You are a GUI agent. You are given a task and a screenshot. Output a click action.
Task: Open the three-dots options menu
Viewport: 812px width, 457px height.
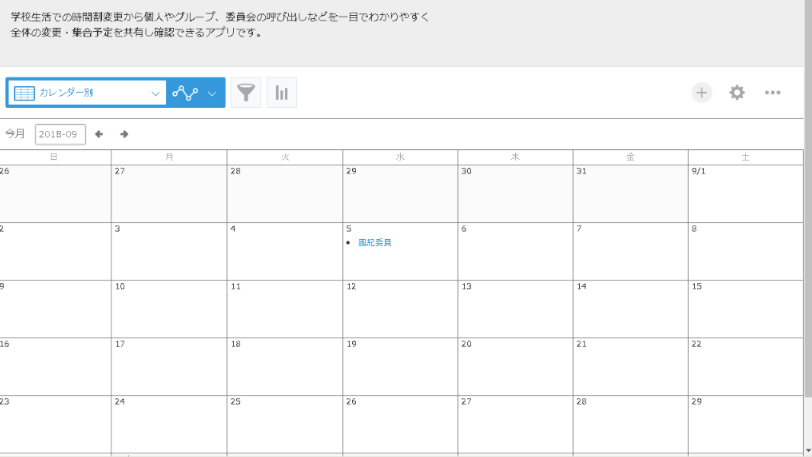click(773, 93)
